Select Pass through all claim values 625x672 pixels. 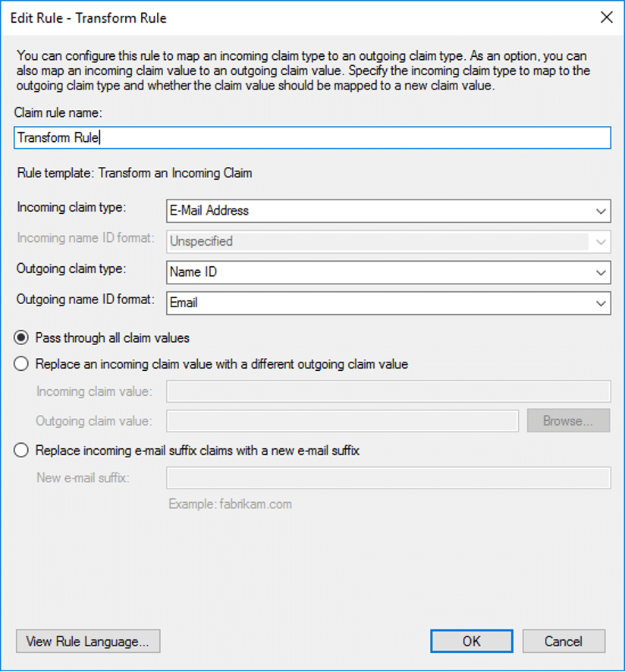coord(22,338)
